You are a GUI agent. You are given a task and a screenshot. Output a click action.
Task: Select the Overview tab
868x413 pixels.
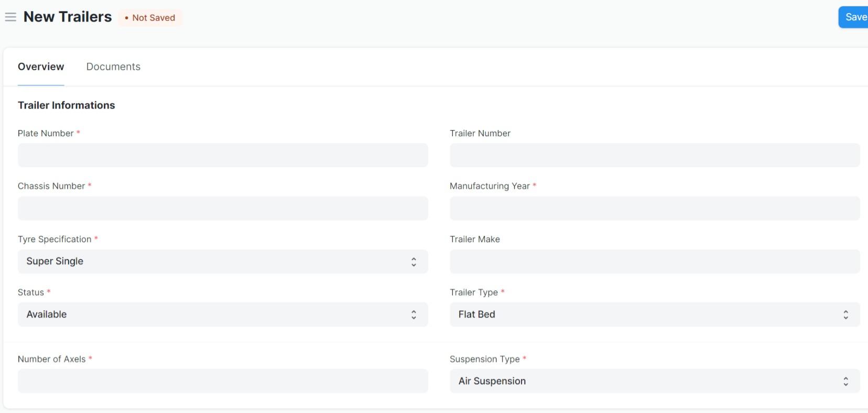tap(41, 67)
